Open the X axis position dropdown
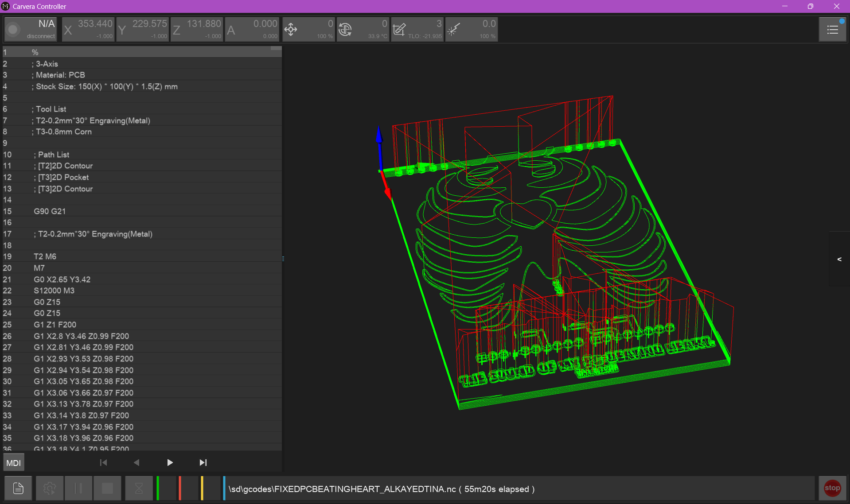 click(x=88, y=30)
